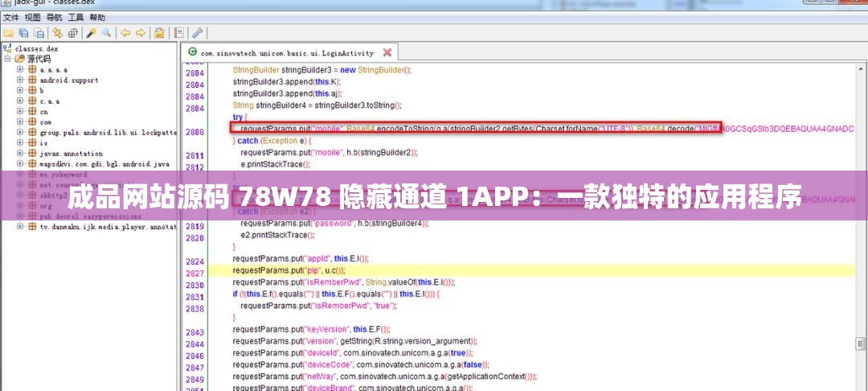The height and width of the screenshot is (391, 868).
Task: Select the mapsdkvi.com.gdi.bgl.android.java package label
Action: click(x=104, y=164)
